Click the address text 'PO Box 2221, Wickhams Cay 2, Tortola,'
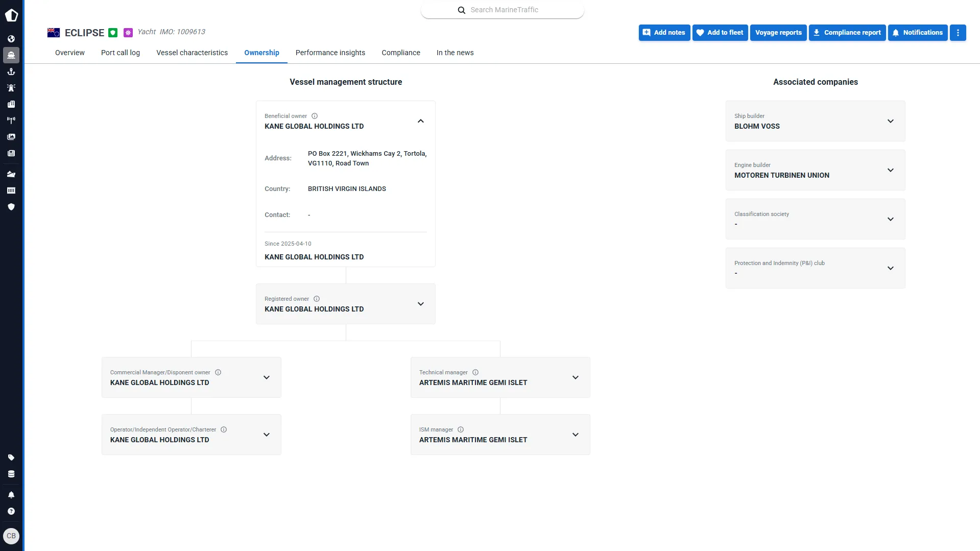 tap(367, 154)
